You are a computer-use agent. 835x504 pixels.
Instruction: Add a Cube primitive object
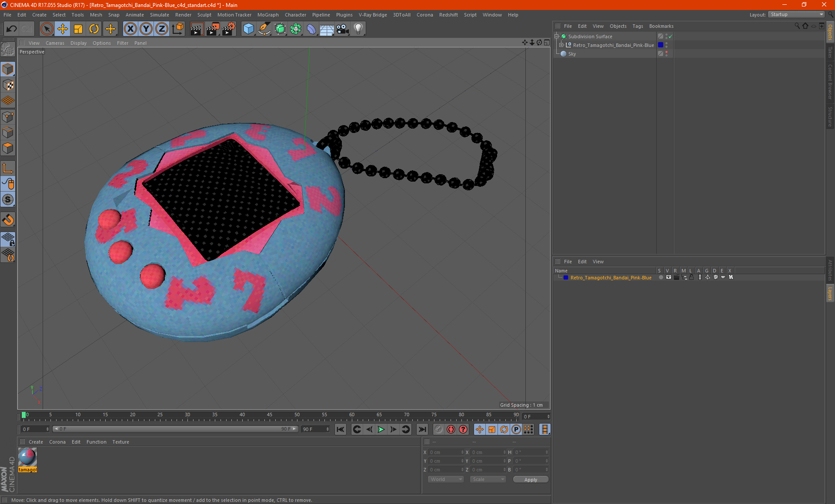[248, 29]
